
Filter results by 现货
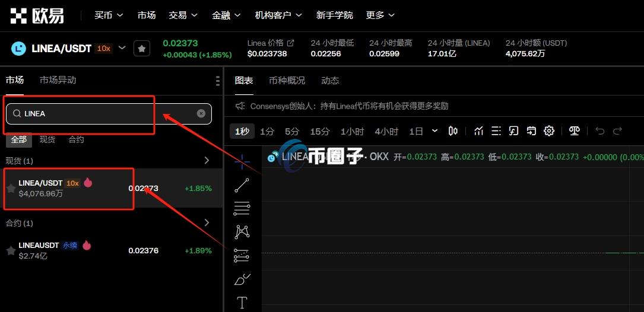click(47, 139)
